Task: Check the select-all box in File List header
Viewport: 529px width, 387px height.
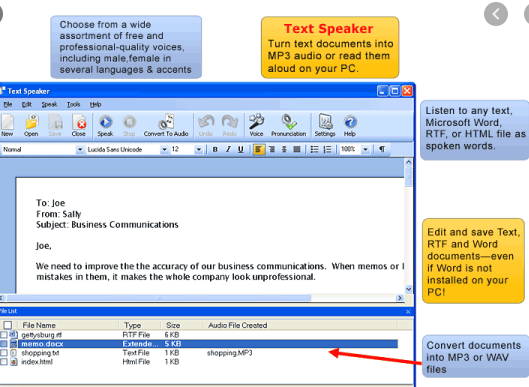Action: (x=7, y=325)
